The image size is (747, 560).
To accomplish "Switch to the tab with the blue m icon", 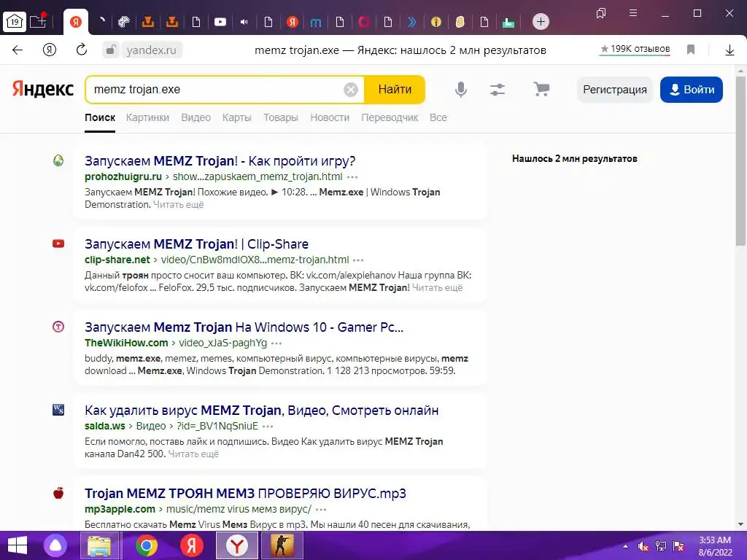I will [x=315, y=22].
